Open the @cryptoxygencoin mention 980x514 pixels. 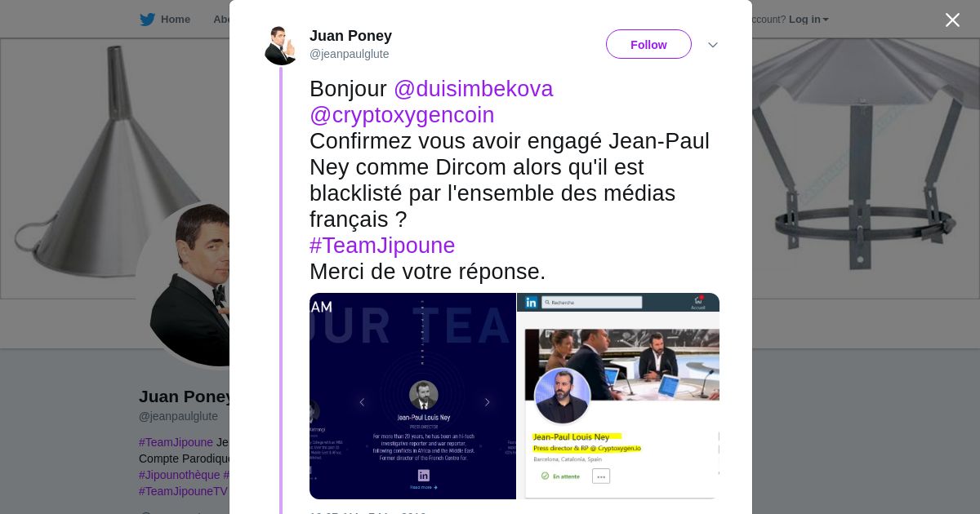tap(402, 115)
